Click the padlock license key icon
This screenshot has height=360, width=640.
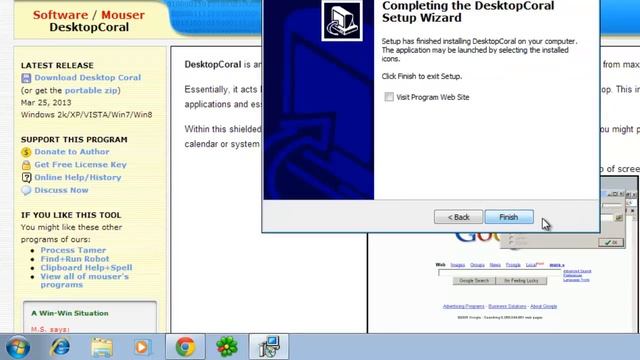click(26, 165)
